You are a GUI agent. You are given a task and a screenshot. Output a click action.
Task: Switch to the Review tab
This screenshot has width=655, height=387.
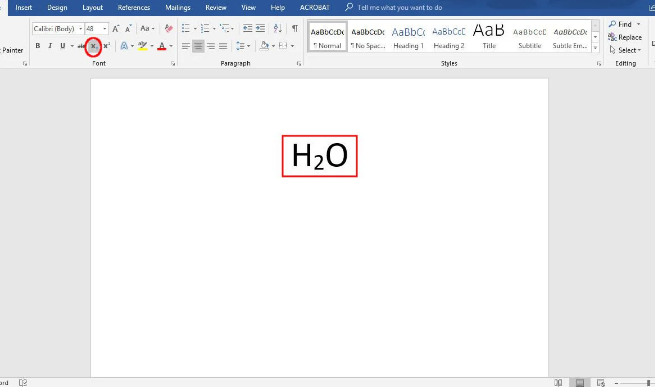click(216, 8)
